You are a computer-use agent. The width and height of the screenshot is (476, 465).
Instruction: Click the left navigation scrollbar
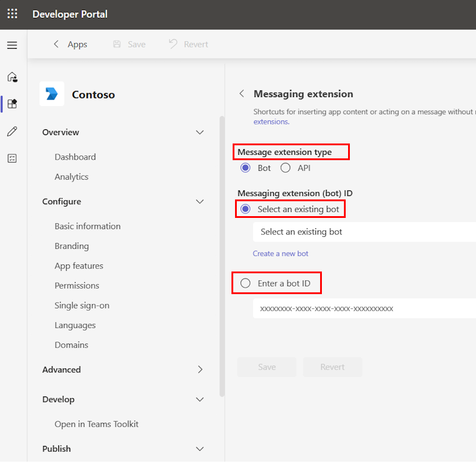coord(222,256)
